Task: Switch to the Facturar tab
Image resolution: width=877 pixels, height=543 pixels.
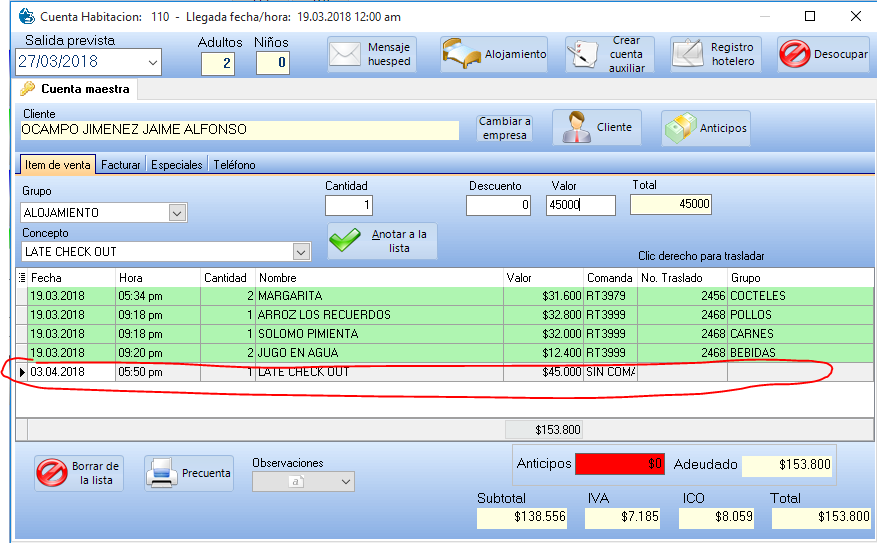Action: click(x=121, y=165)
